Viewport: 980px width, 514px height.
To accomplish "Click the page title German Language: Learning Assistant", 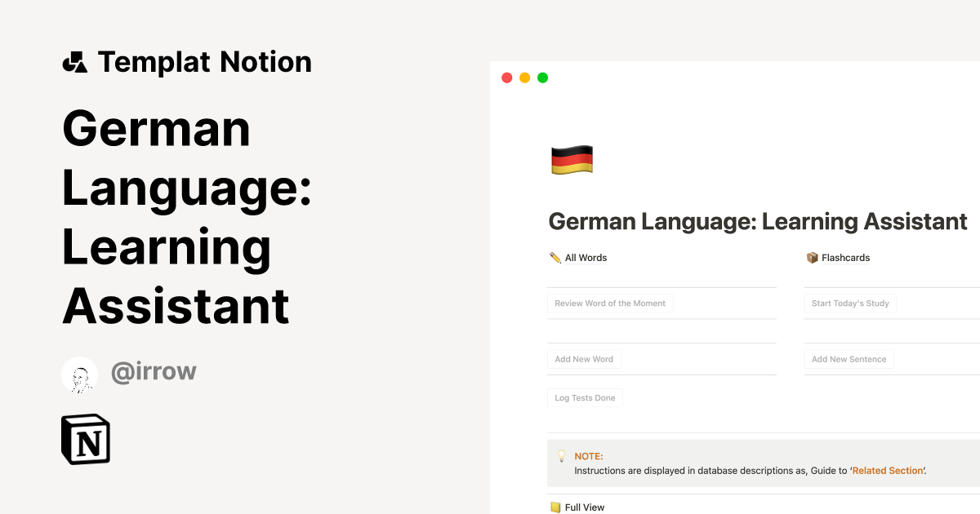I will (x=758, y=221).
